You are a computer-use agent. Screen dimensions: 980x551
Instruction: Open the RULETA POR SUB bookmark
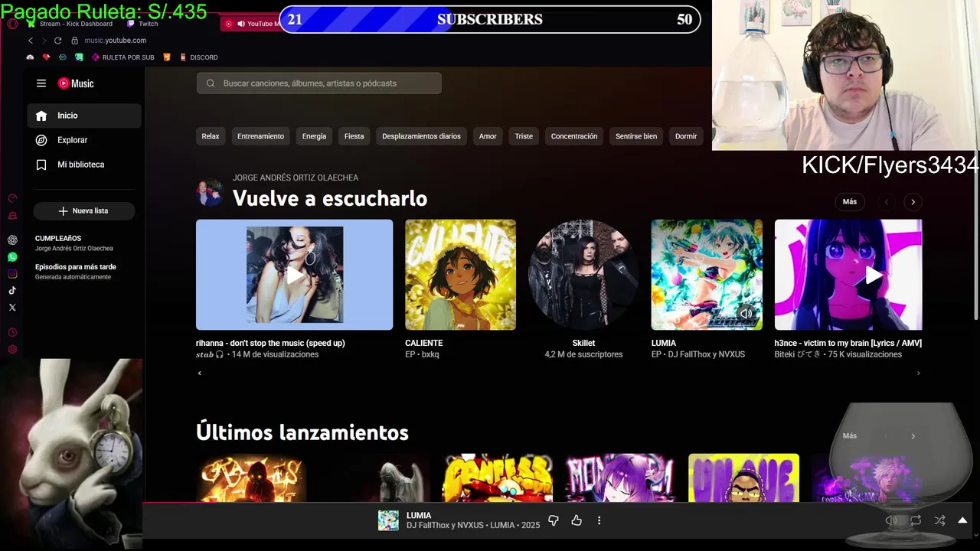[122, 57]
